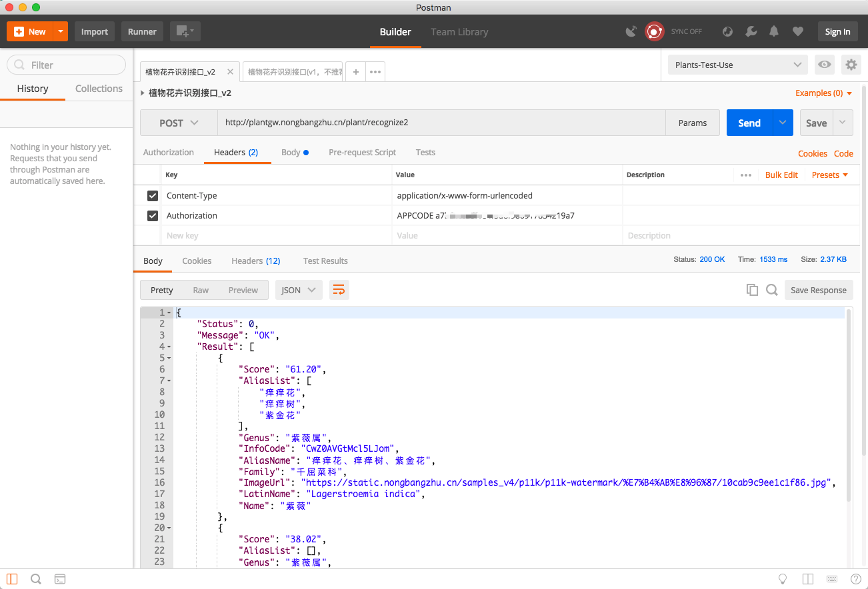The width and height of the screenshot is (868, 589).
Task: Open the Plants-Test-Use environment dropdown
Action: tap(737, 65)
